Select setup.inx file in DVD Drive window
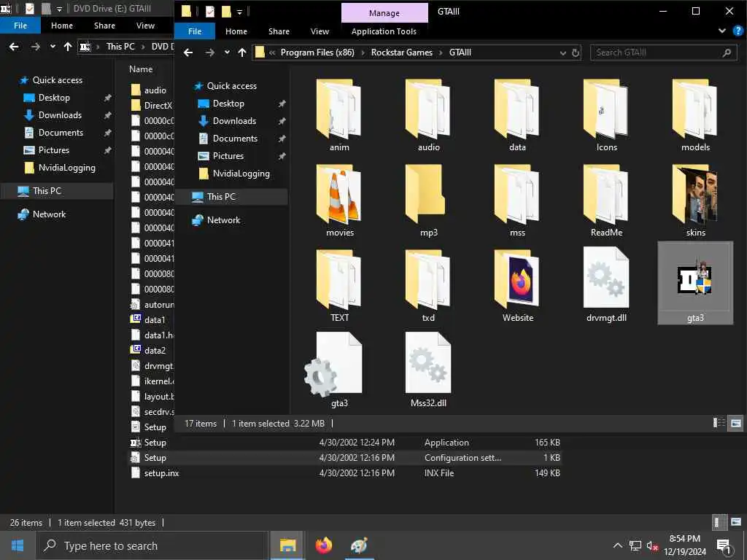 (x=161, y=472)
